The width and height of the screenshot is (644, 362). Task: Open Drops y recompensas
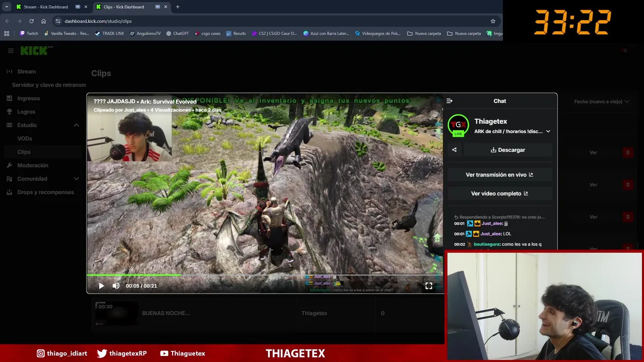(x=45, y=192)
